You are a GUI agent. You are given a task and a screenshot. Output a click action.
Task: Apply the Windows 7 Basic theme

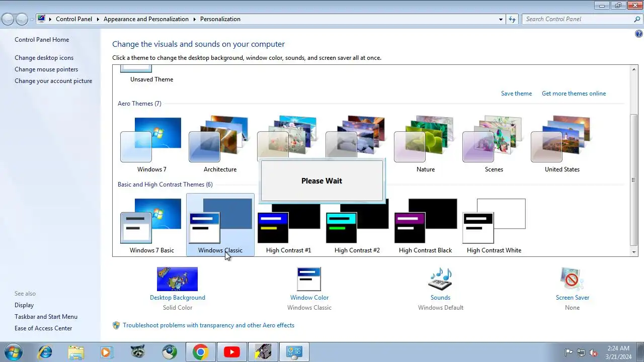pos(151,225)
